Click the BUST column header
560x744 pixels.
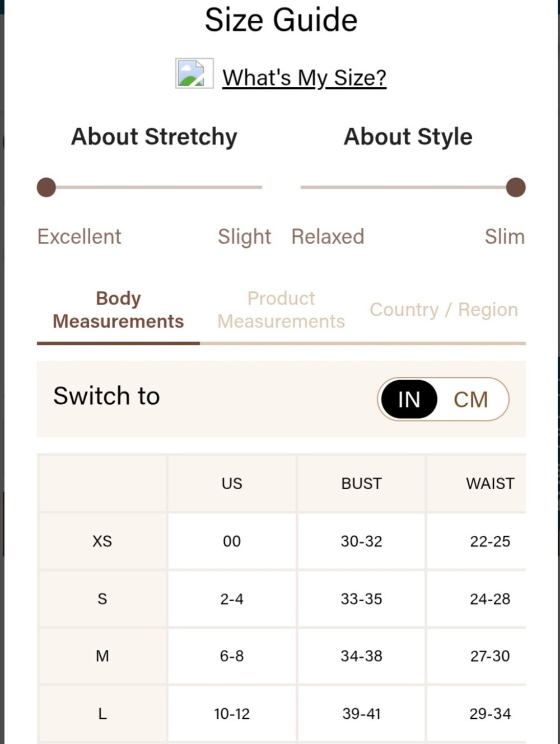[361, 483]
